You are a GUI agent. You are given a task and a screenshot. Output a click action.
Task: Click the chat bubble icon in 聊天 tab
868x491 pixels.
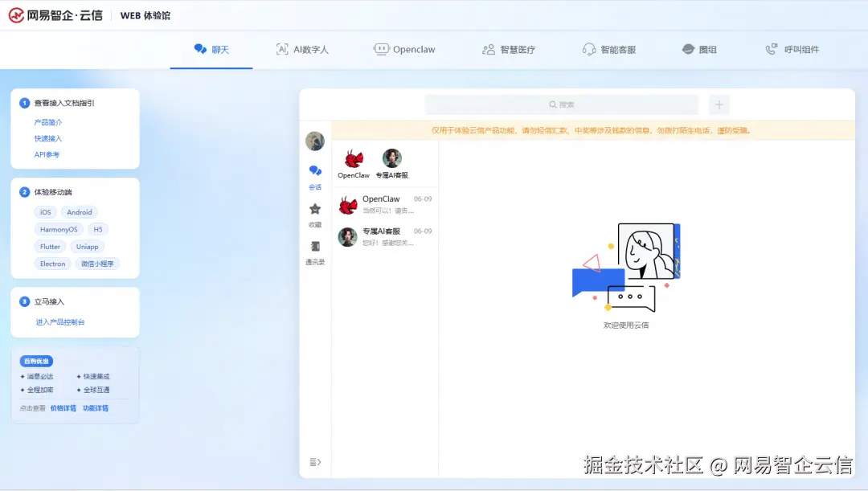click(x=200, y=49)
